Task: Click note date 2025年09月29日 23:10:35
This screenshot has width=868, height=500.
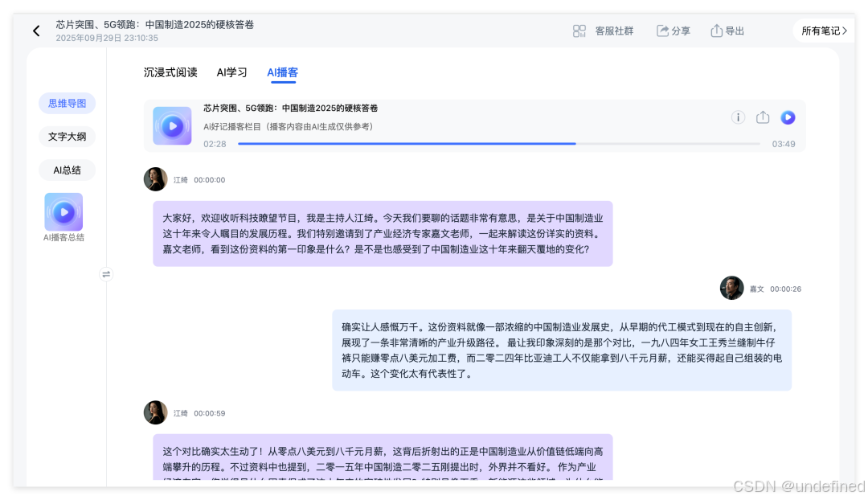Action: click(107, 39)
